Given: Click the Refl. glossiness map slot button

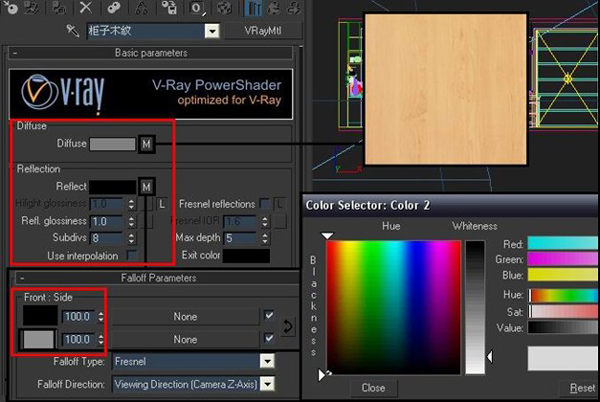Looking at the screenshot, I should (x=147, y=221).
